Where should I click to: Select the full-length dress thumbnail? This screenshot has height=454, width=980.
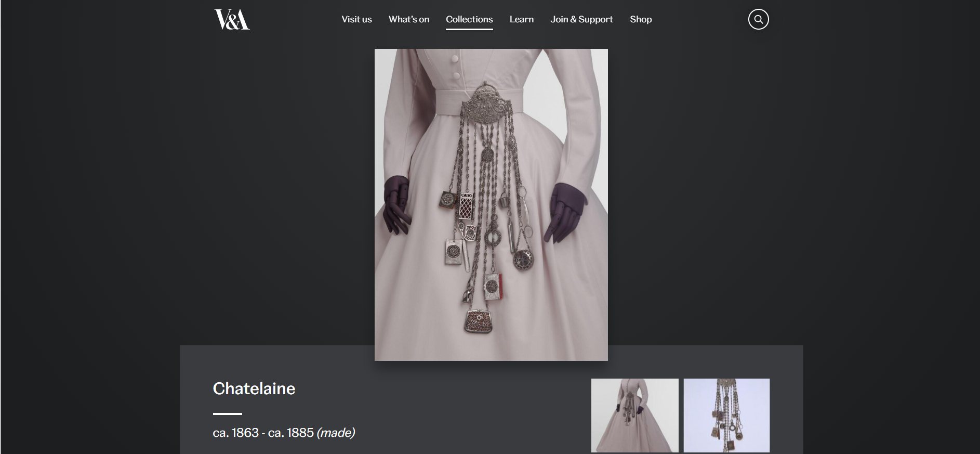[x=634, y=415]
